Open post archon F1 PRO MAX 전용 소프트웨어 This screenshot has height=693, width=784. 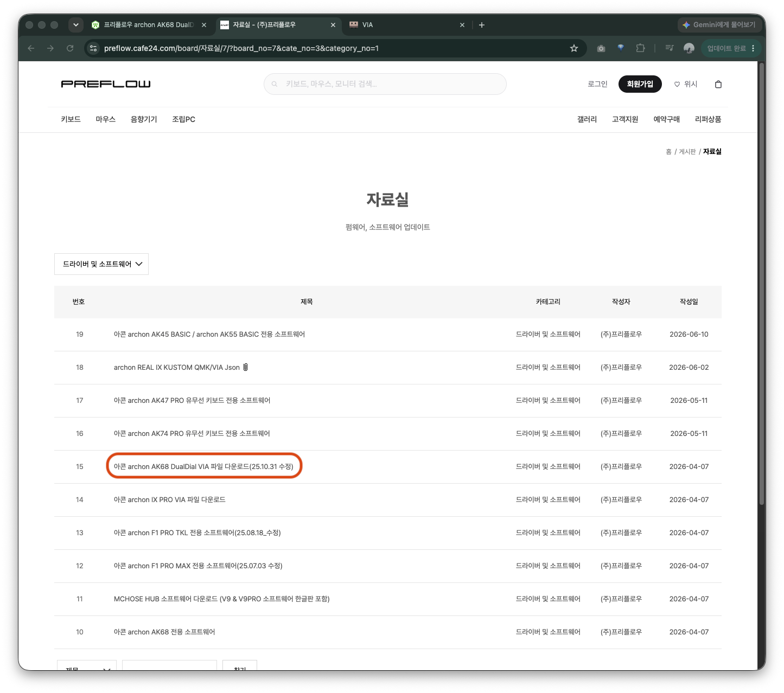(198, 566)
